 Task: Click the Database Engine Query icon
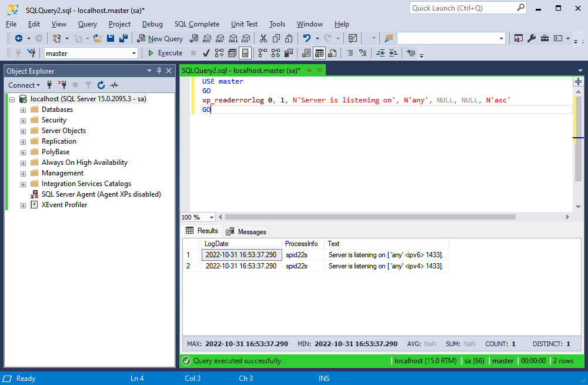coord(194,38)
